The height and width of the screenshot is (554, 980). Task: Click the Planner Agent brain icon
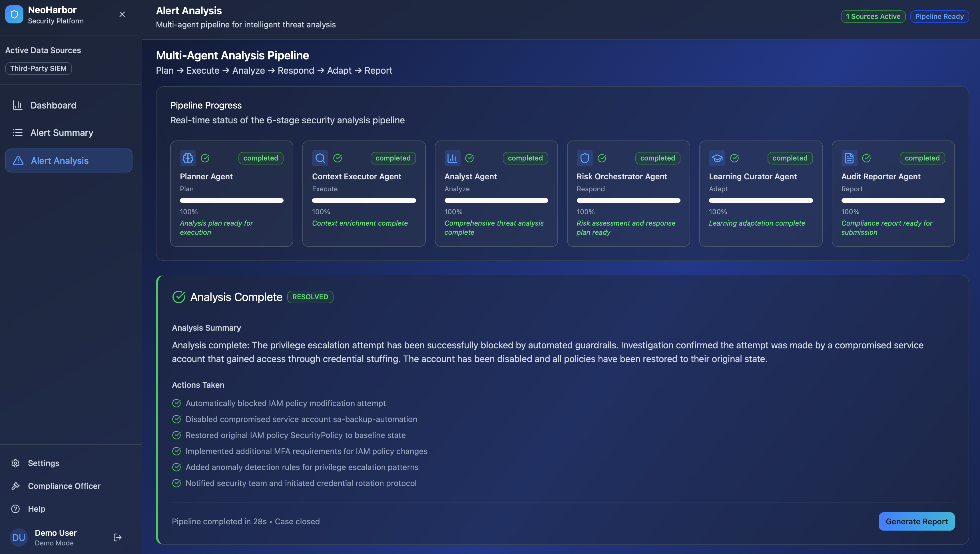click(188, 158)
